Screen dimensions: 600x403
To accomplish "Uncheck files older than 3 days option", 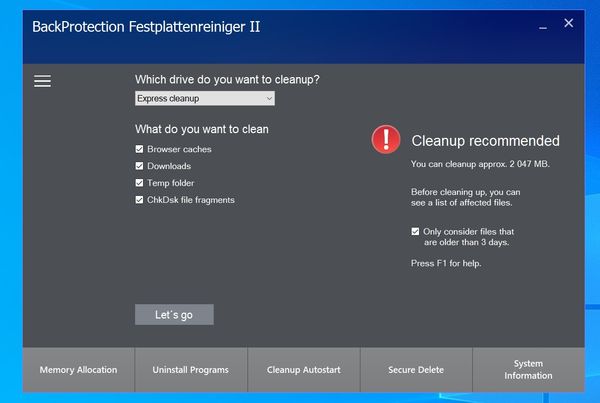I will coord(415,231).
